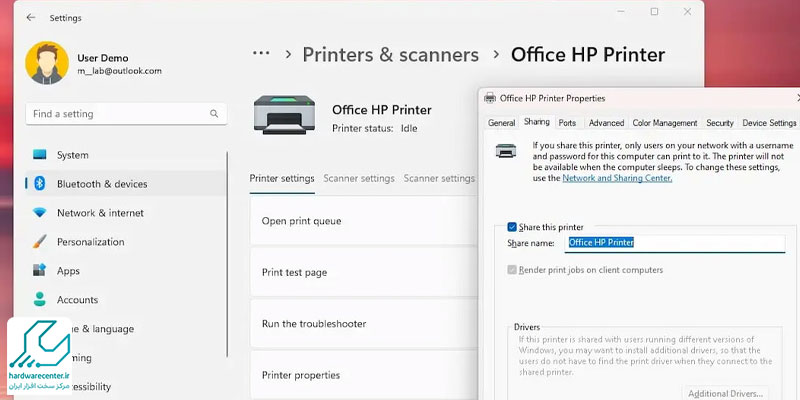Click the Printer status Idle text

point(375,129)
